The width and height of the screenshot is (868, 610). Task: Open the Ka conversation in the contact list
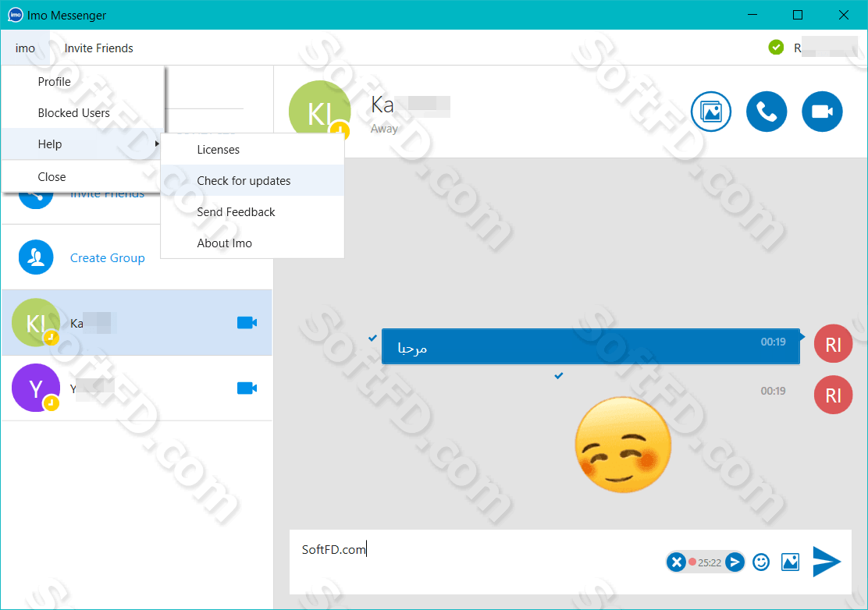(137, 322)
